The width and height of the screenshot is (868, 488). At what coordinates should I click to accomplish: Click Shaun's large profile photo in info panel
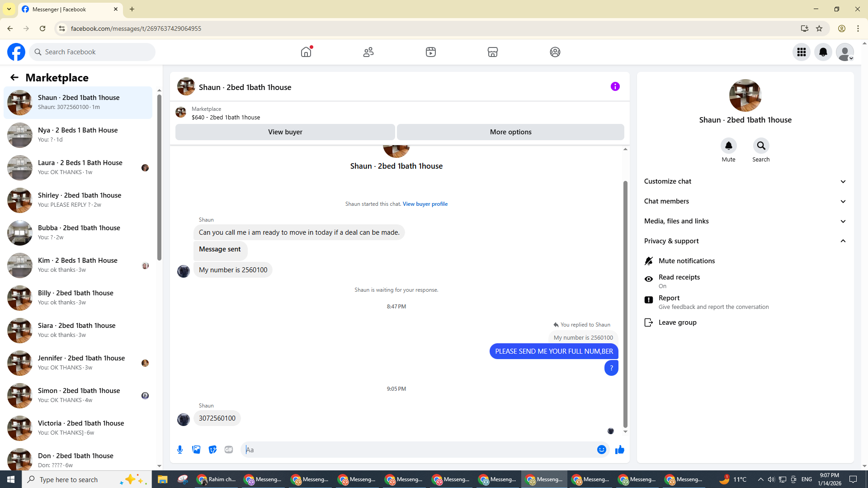point(745,95)
